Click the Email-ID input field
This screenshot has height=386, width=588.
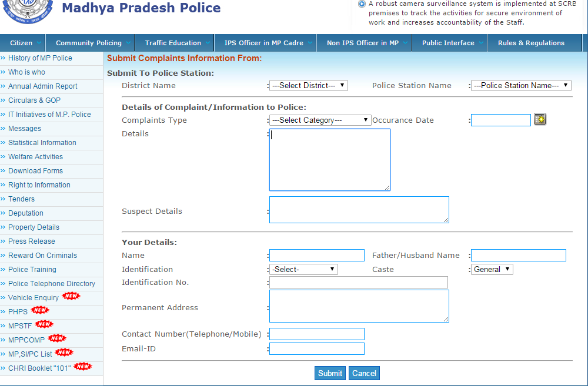tap(316, 349)
